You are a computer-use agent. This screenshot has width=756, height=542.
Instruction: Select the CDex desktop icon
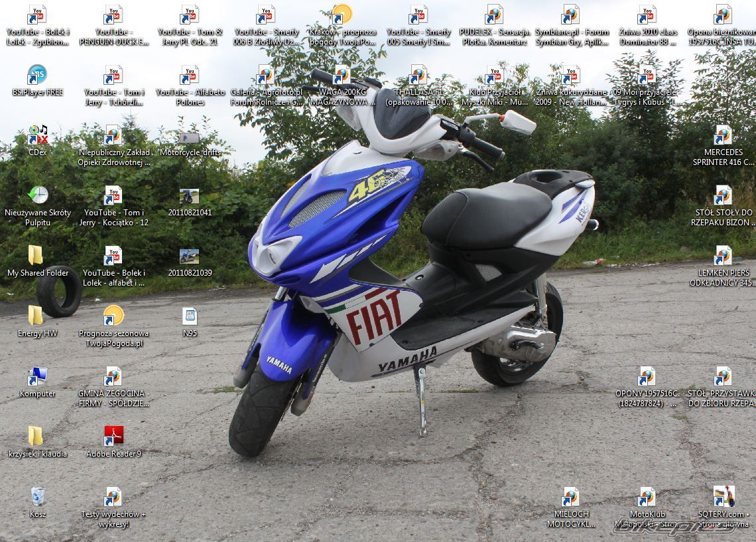pyautogui.click(x=37, y=136)
